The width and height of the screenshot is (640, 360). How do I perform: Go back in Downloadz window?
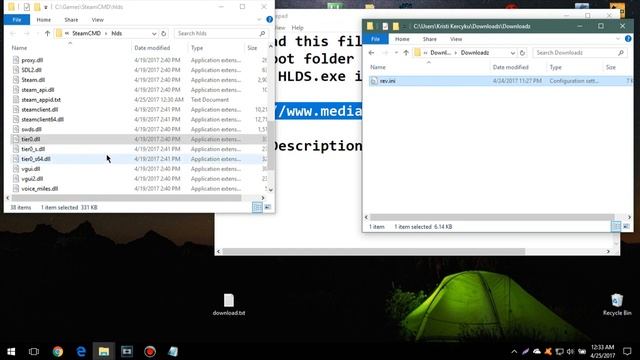point(371,53)
